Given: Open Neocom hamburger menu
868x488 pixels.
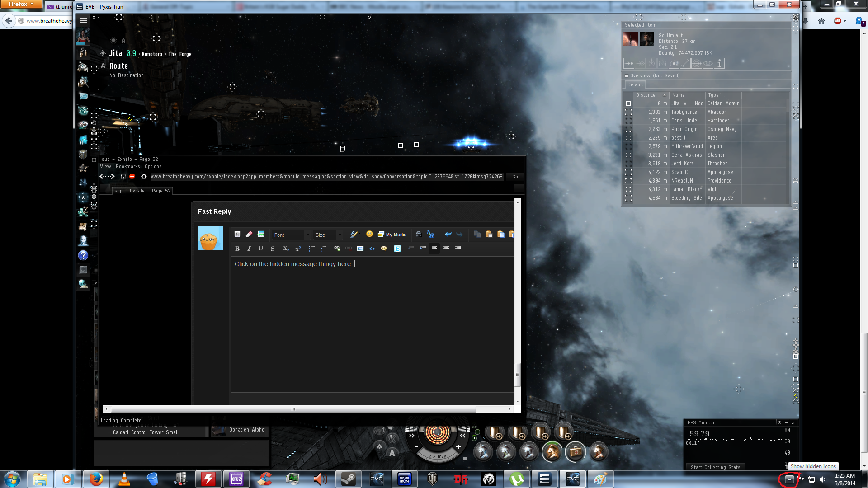Looking at the screenshot, I should pos(83,20).
